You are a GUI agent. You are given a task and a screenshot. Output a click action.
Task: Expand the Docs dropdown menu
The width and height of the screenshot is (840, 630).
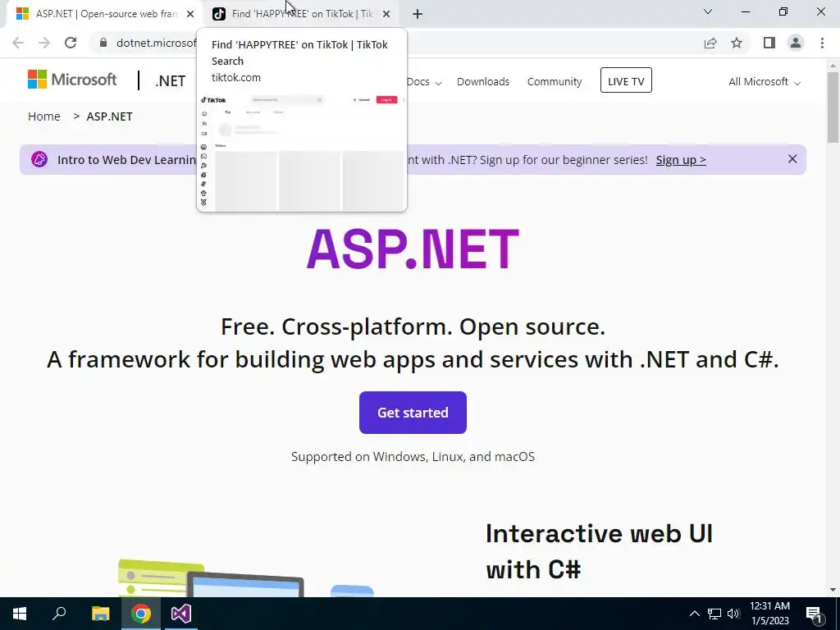[424, 82]
